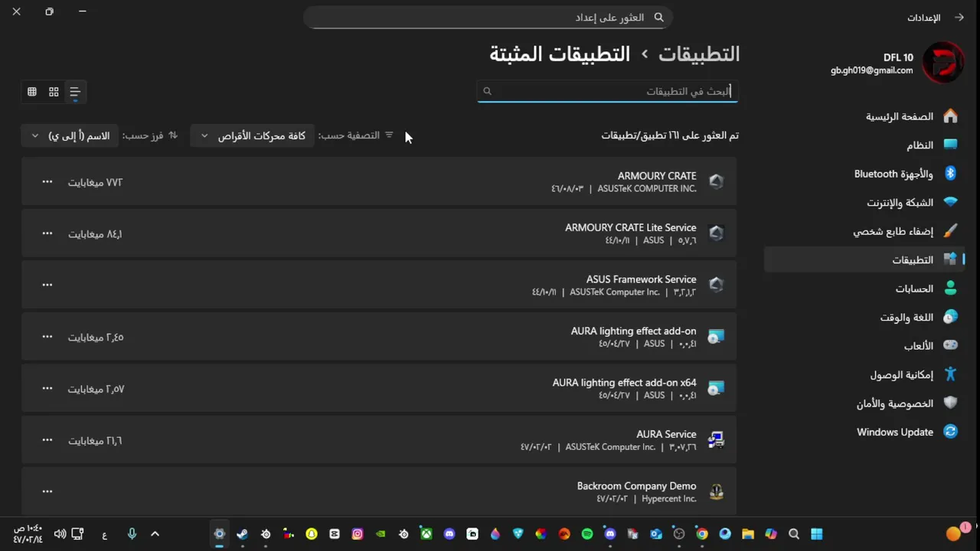Open the volume control in system tray

click(x=60, y=534)
